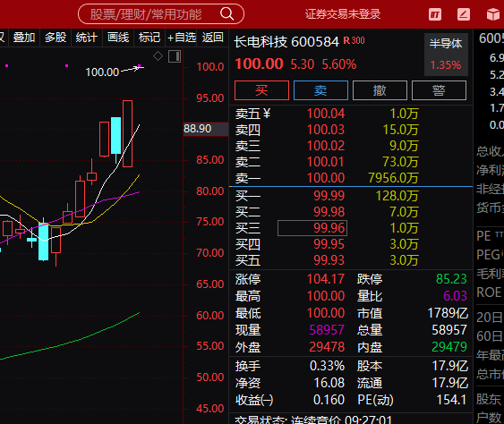This screenshot has width=504, height=424.
Task: Click the 100.00 price label on chart
Action: tap(102, 72)
